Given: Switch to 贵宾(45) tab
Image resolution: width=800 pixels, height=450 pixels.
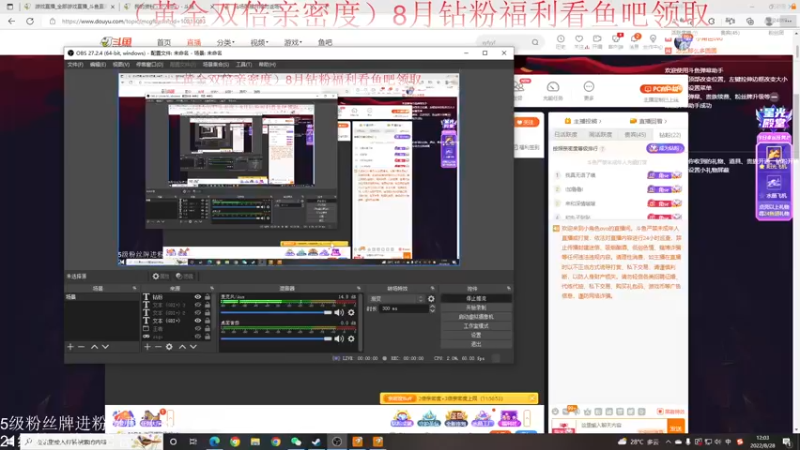Looking at the screenshot, I should pos(635,135).
